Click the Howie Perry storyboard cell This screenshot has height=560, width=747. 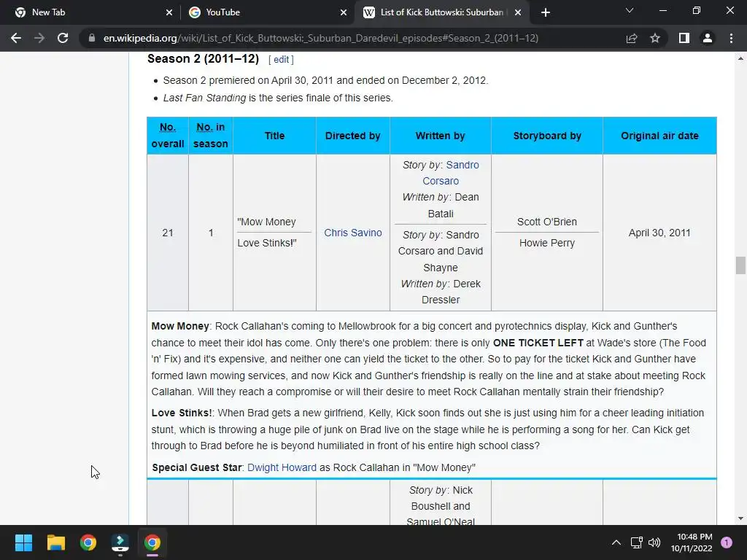coord(547,243)
